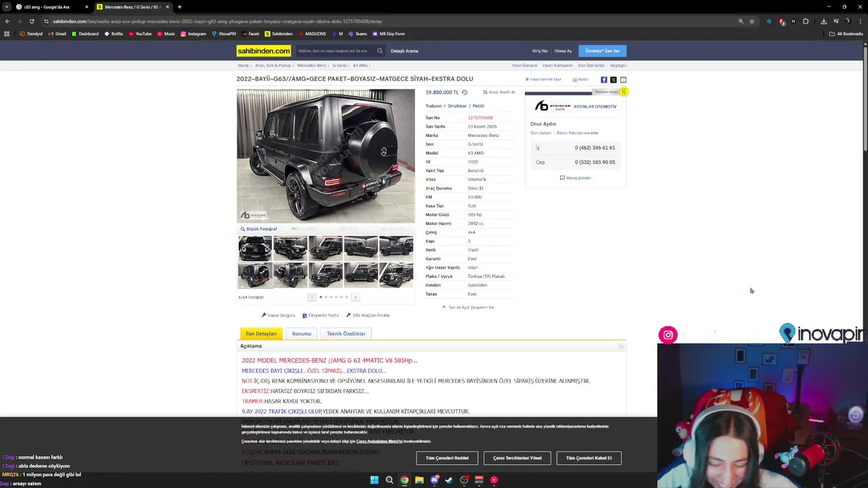Viewport: 868px width, 488px height.
Task: Share the listing on X
Action: click(x=613, y=80)
